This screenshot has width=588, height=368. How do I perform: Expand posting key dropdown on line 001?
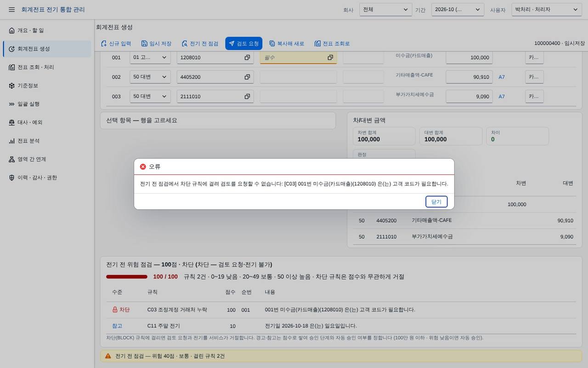[150, 57]
